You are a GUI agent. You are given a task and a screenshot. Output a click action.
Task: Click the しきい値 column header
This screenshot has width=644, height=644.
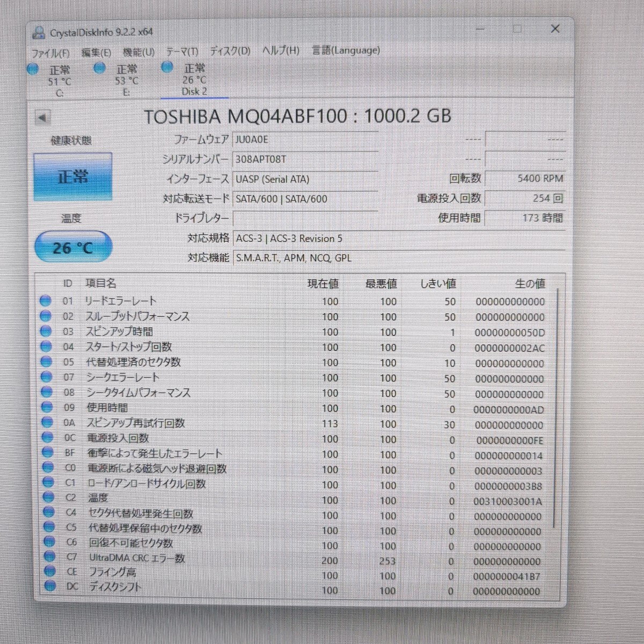click(438, 284)
